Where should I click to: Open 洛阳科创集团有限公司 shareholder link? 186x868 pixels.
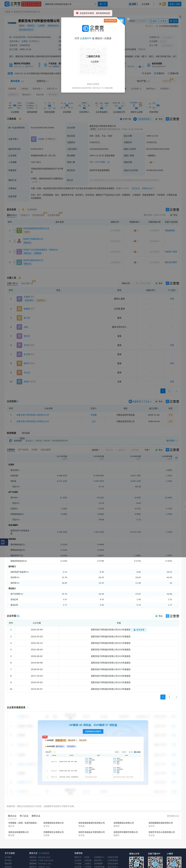(33, 260)
